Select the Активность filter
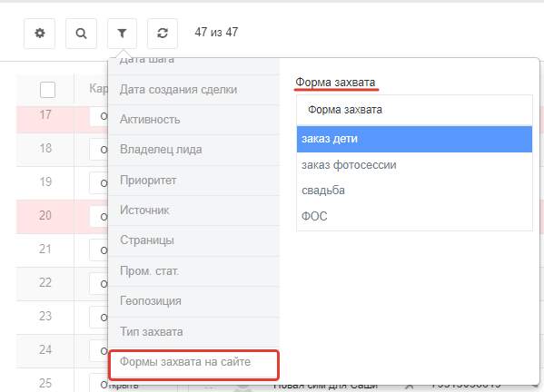 194,120
